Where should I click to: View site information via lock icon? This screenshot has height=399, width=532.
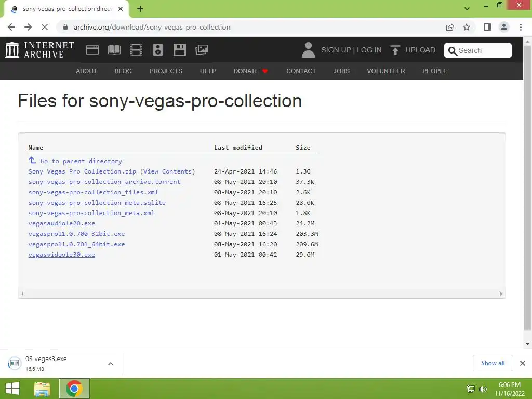(x=65, y=27)
